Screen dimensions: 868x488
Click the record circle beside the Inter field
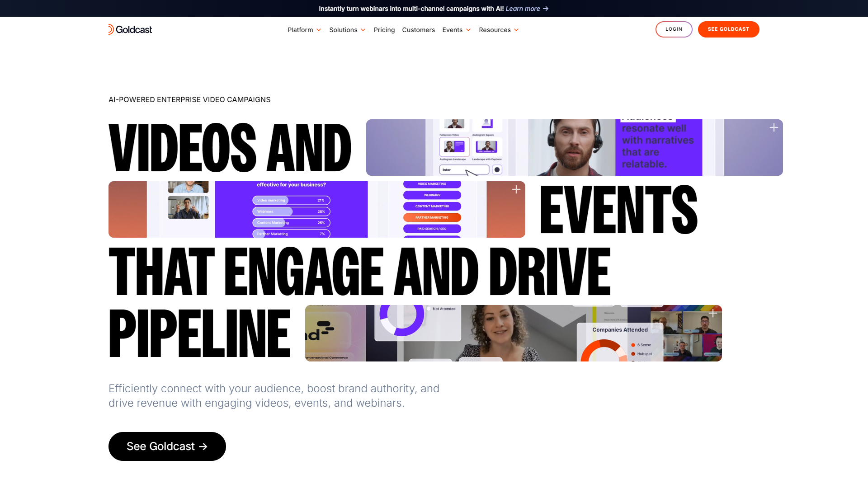click(x=497, y=169)
